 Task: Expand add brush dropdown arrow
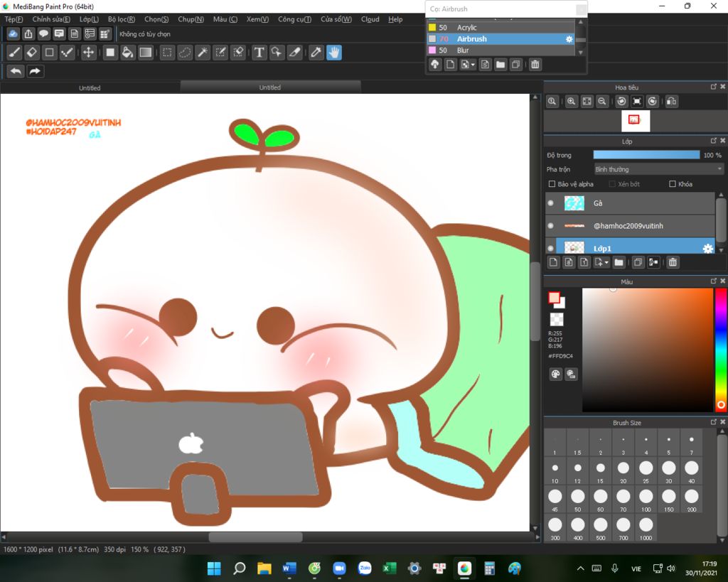(473, 65)
